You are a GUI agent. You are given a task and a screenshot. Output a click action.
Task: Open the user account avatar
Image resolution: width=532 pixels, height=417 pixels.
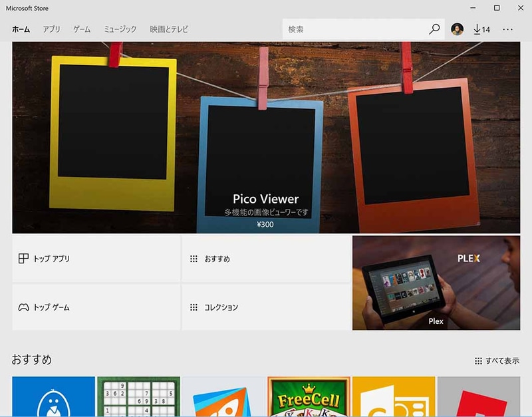457,29
